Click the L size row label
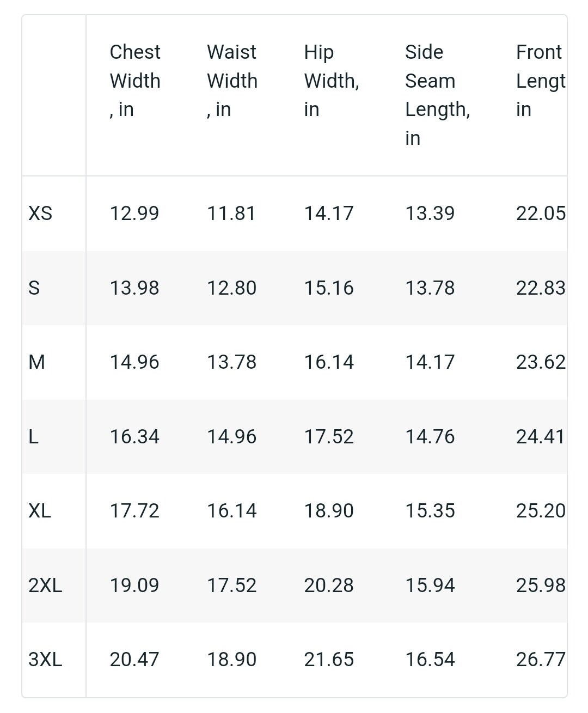The height and width of the screenshot is (713, 588). [x=33, y=436]
